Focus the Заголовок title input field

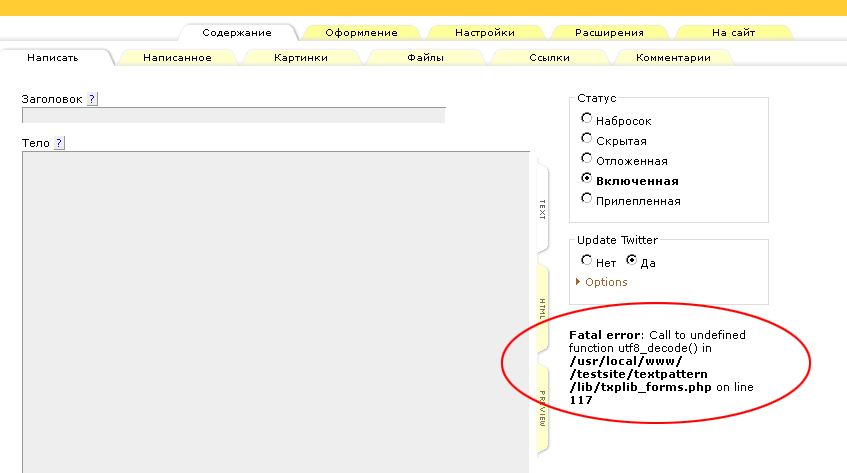pos(233,115)
